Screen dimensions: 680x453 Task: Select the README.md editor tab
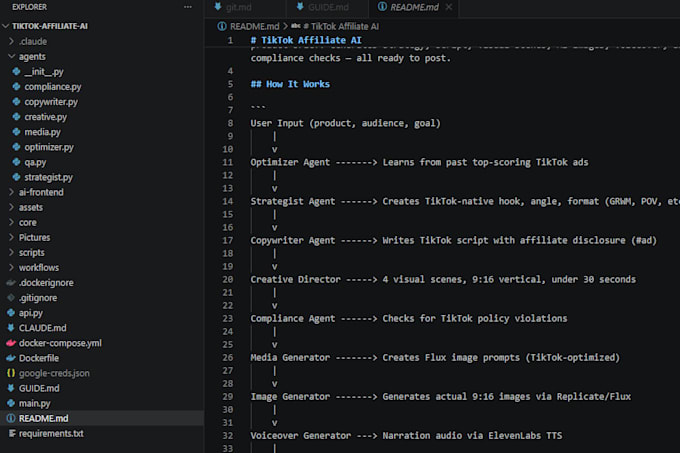[415, 7]
